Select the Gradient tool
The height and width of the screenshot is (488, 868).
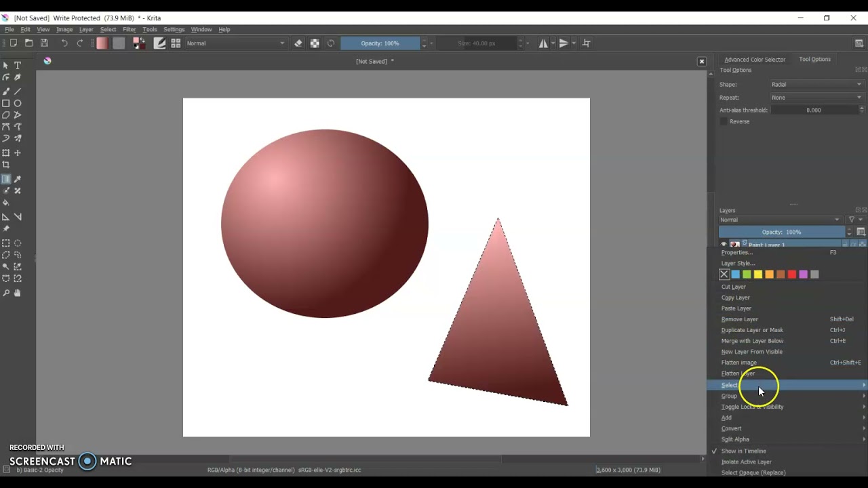point(6,180)
